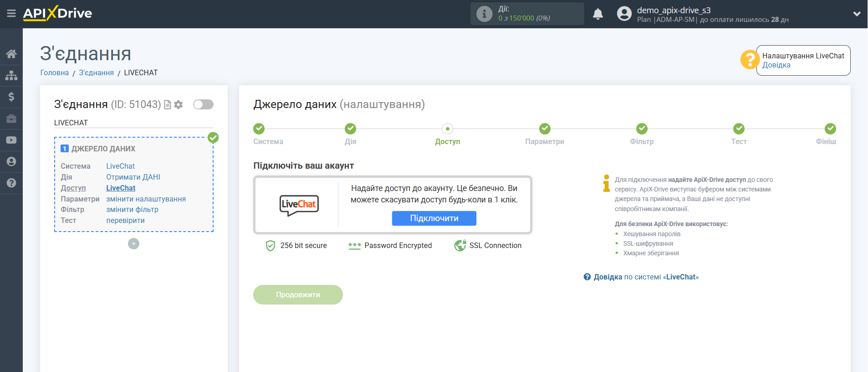The width and height of the screenshot is (868, 372).
Task: Click the ApiX-Drive logo
Action: coord(57,13)
